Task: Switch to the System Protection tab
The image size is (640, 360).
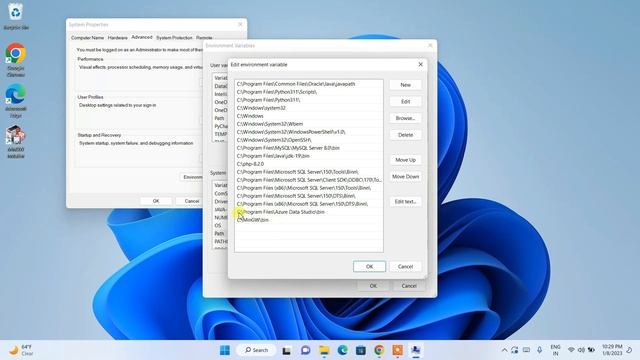Action: [x=174, y=38]
